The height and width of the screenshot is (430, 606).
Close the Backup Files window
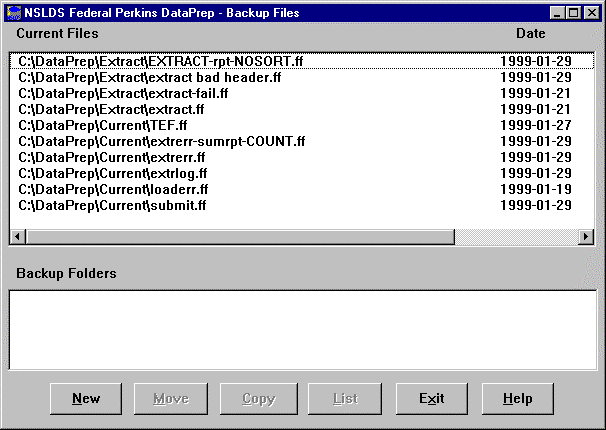point(591,13)
